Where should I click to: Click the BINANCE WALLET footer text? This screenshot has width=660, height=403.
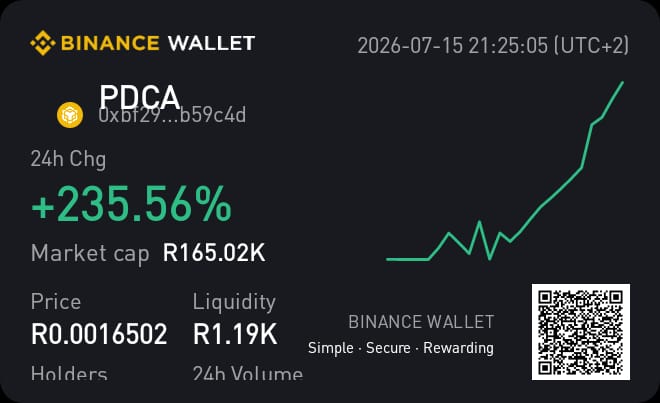coord(421,322)
